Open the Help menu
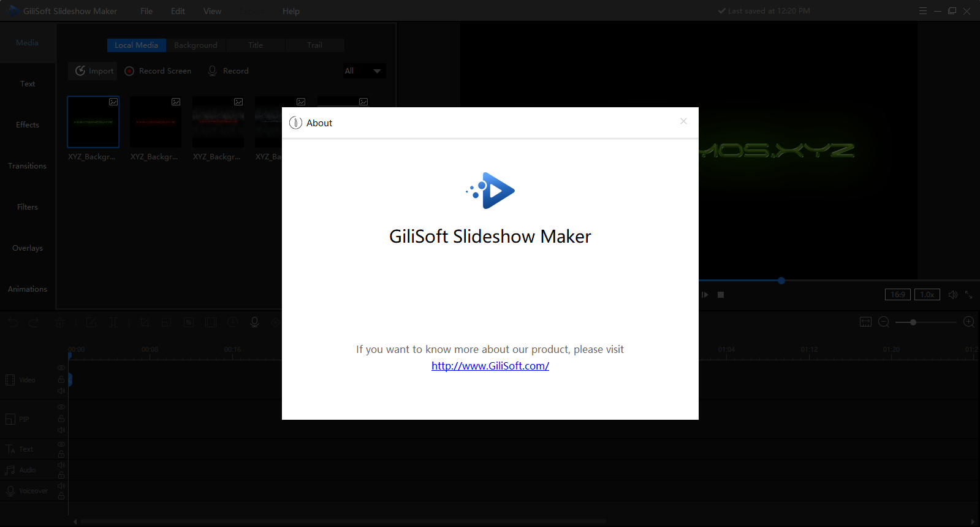980x527 pixels. (291, 11)
